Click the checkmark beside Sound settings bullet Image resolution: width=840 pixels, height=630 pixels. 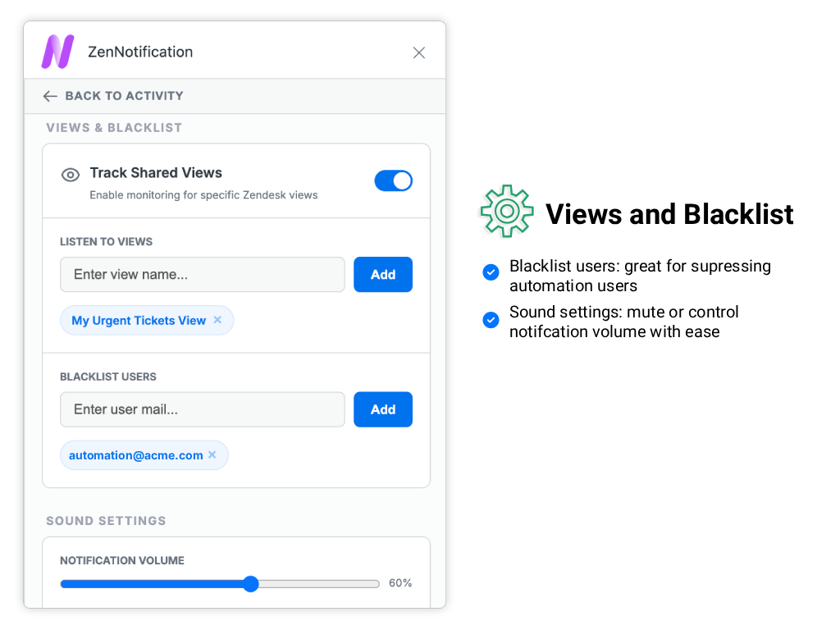click(x=491, y=320)
